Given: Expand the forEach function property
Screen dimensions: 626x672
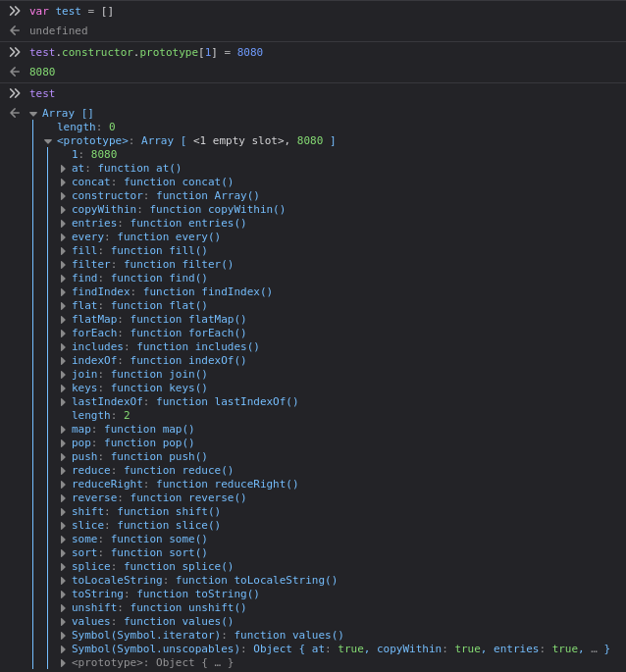Looking at the screenshot, I should pos(63,334).
